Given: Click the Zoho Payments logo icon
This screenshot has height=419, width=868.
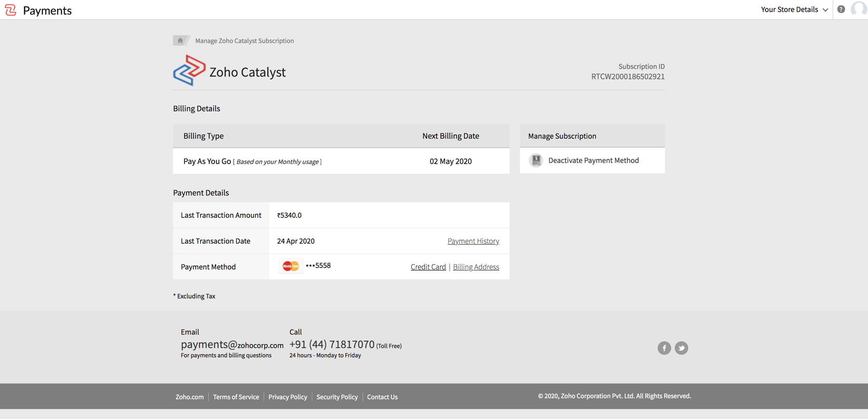Looking at the screenshot, I should tap(10, 10).
